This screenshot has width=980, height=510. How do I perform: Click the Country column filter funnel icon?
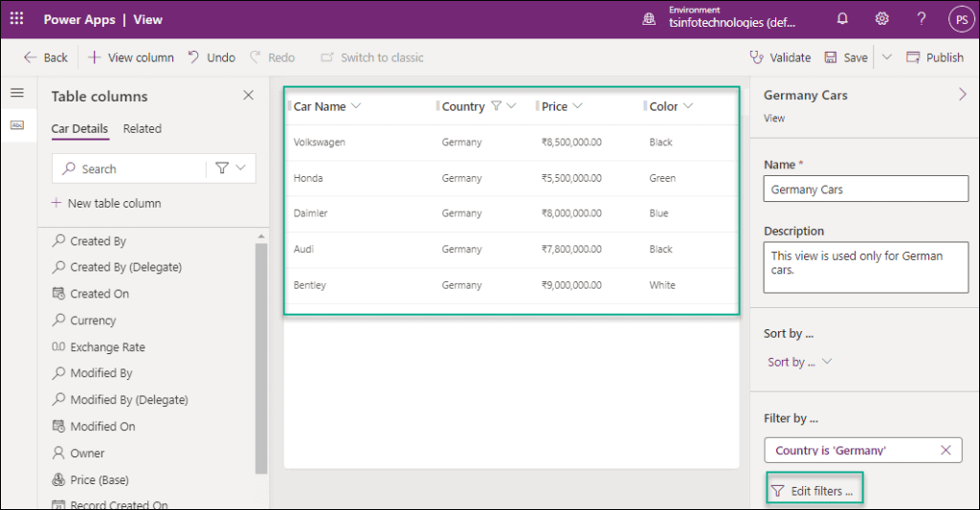point(497,105)
